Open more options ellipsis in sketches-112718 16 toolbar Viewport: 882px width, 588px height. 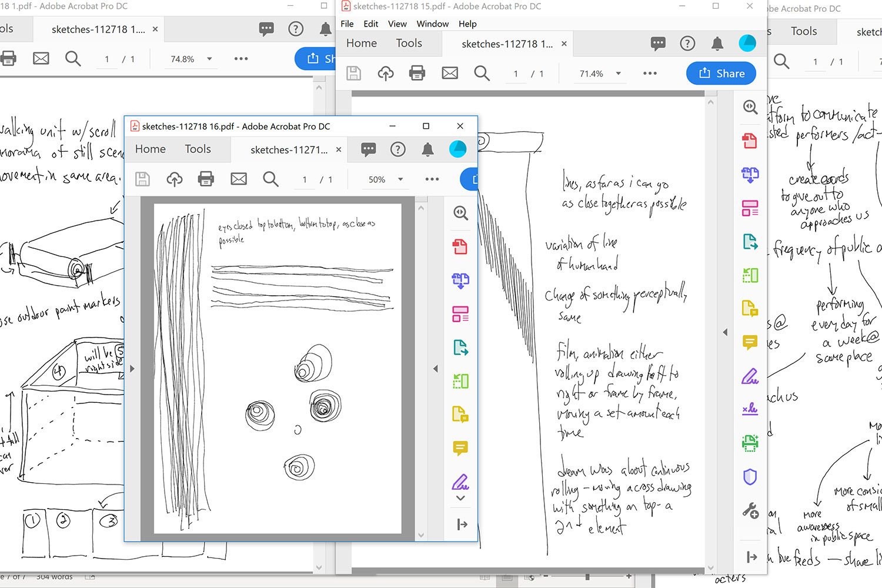pyautogui.click(x=432, y=179)
